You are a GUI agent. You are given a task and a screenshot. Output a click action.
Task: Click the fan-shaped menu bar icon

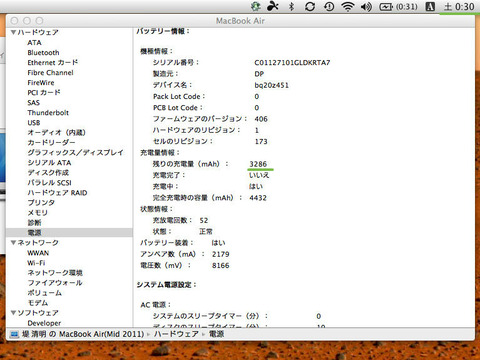point(273,6)
